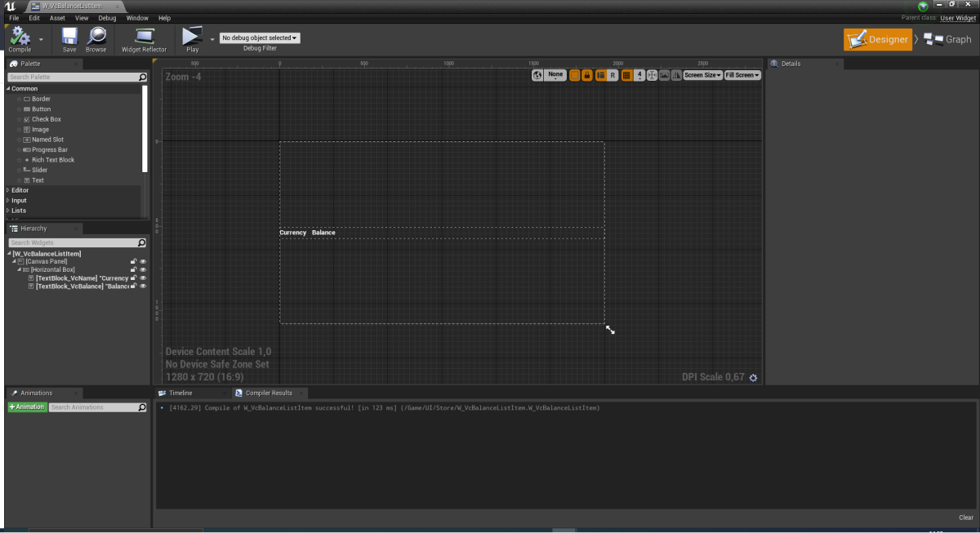
Task: Switch to Graph mode
Action: click(949, 39)
